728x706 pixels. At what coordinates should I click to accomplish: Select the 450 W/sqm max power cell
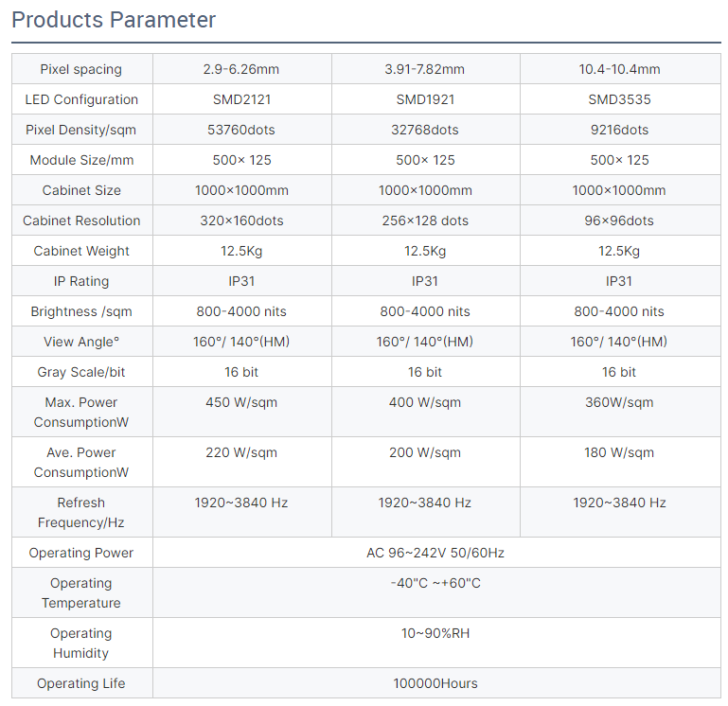click(241, 412)
